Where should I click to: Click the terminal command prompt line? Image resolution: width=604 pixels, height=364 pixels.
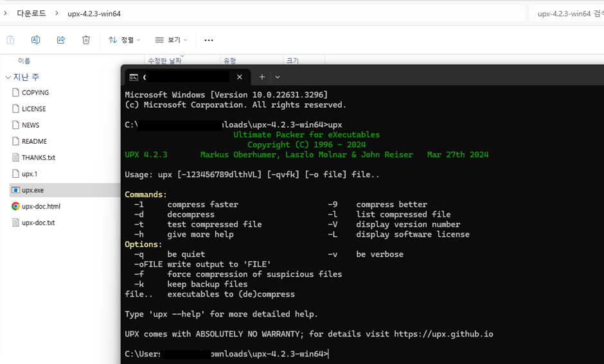[227, 354]
